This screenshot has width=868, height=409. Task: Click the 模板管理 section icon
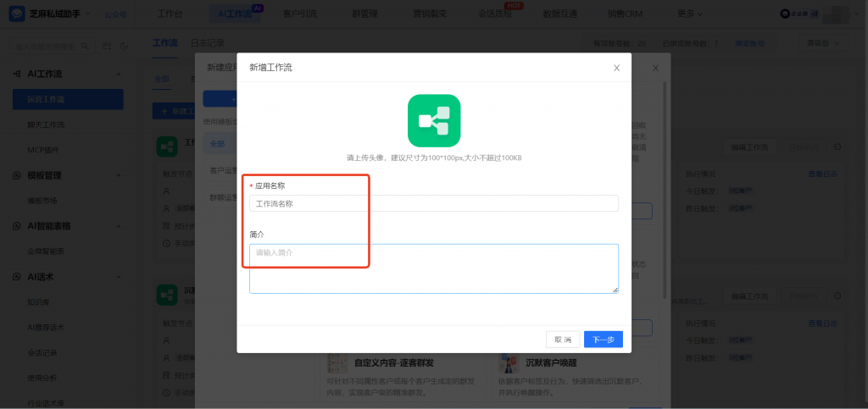17,175
